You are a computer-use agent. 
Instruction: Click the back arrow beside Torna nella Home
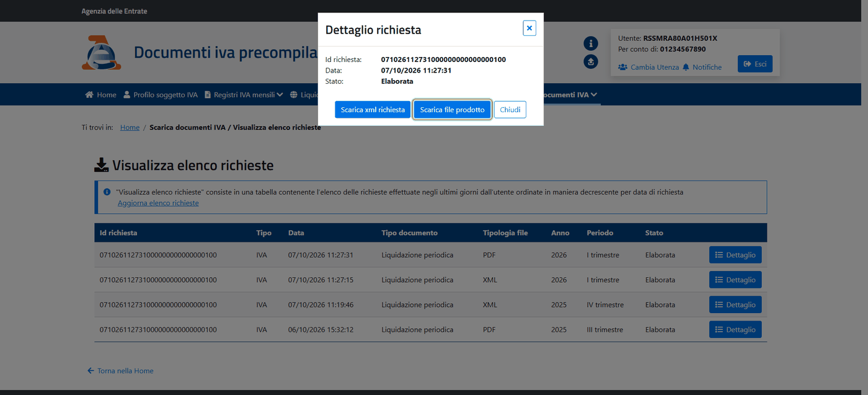[x=91, y=371]
